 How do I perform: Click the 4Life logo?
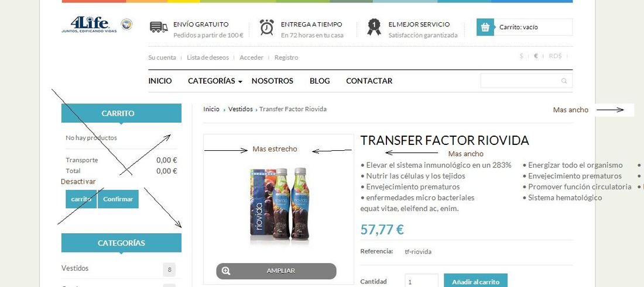pos(89,25)
